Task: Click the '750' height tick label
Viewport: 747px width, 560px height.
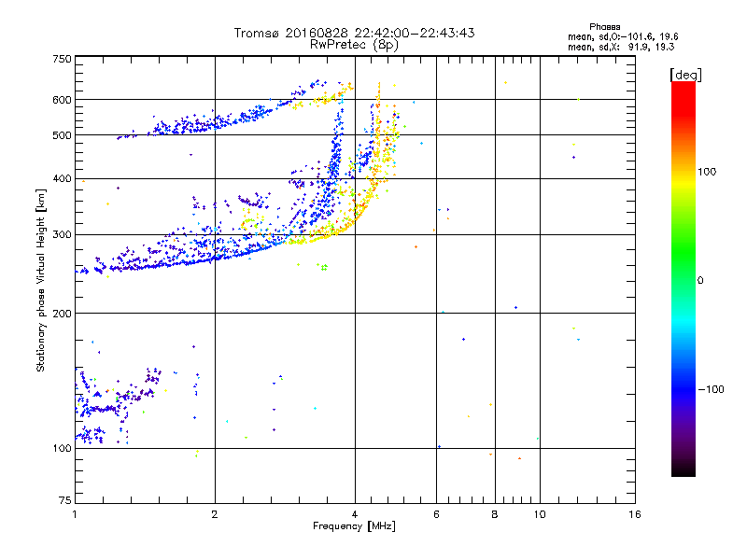Action: pyautogui.click(x=62, y=59)
